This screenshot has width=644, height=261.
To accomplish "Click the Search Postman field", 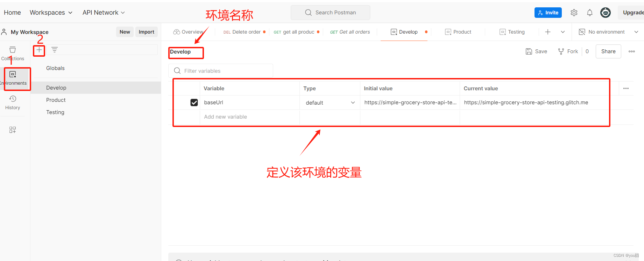I will tap(330, 13).
